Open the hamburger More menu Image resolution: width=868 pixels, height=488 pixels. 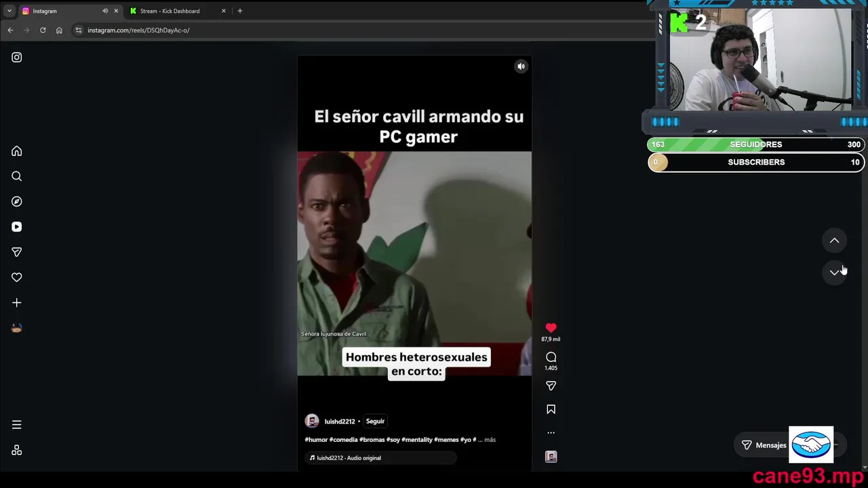coord(16,425)
